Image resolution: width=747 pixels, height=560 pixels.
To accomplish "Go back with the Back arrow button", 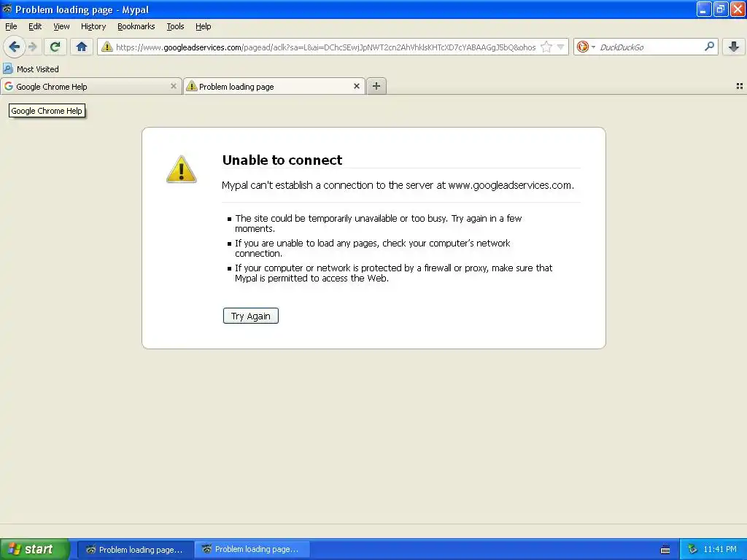I will (14, 47).
